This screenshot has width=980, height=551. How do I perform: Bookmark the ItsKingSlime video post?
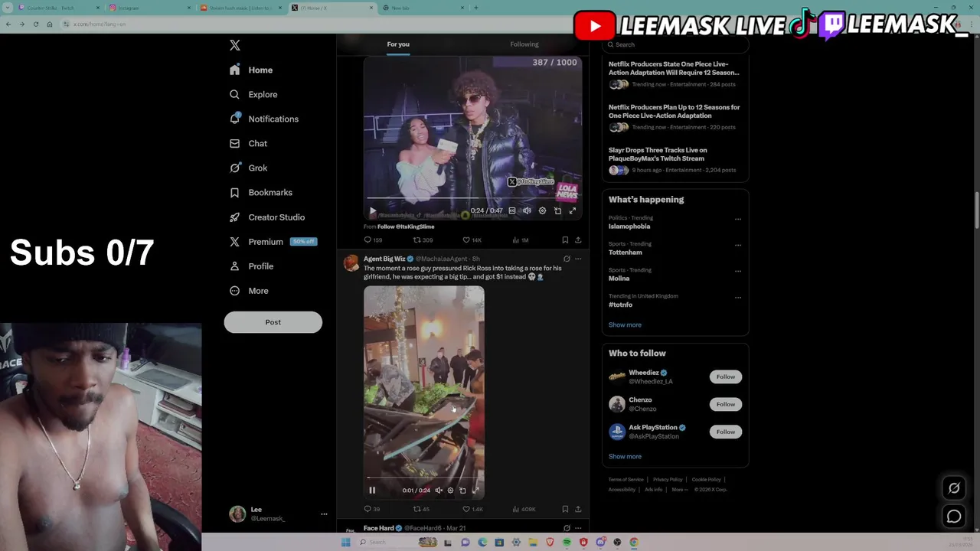coord(565,240)
